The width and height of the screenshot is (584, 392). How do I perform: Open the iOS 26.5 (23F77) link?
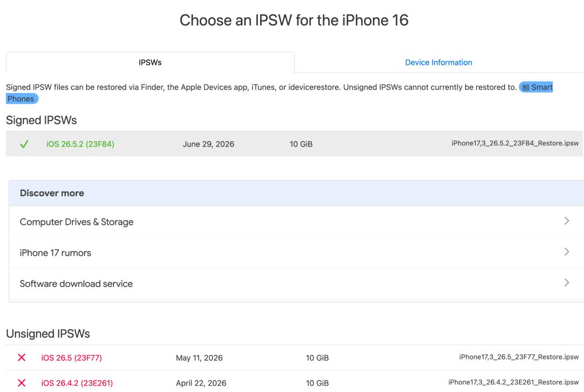click(x=71, y=358)
